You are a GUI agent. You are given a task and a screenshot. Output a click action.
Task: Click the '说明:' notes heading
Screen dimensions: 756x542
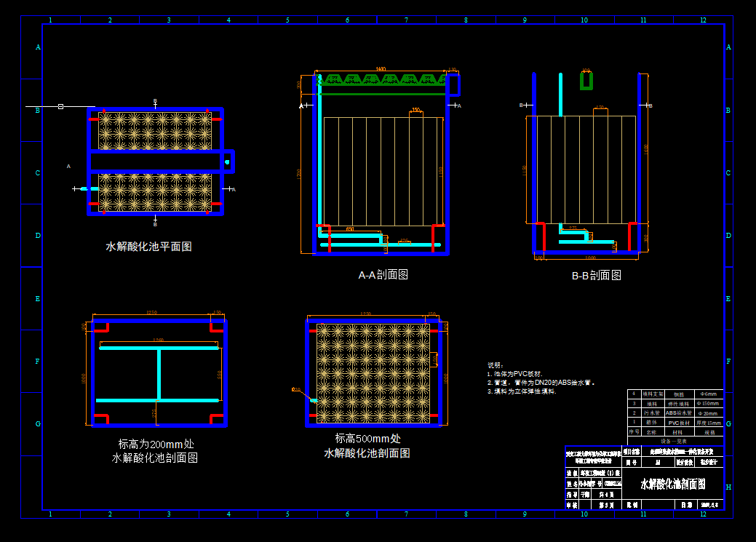pos(496,365)
